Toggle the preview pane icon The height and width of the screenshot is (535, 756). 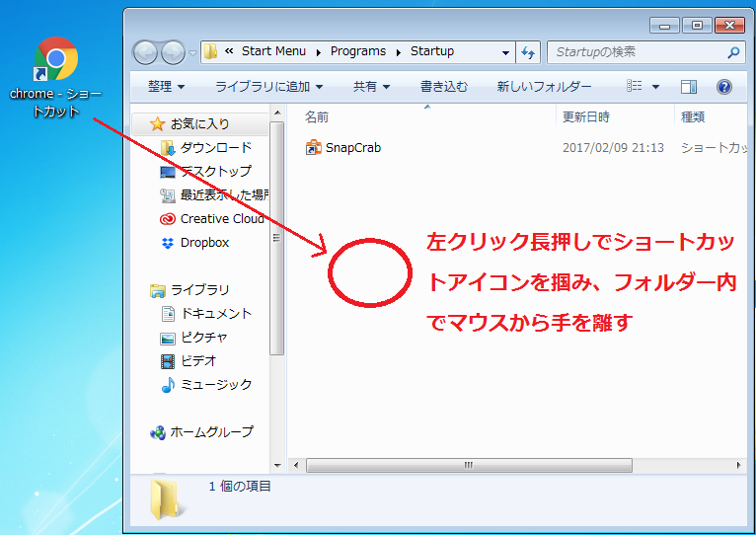[x=689, y=87]
